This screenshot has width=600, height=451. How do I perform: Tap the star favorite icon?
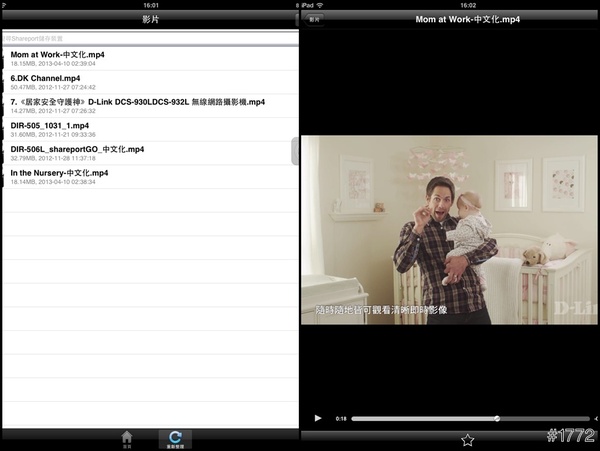point(467,439)
